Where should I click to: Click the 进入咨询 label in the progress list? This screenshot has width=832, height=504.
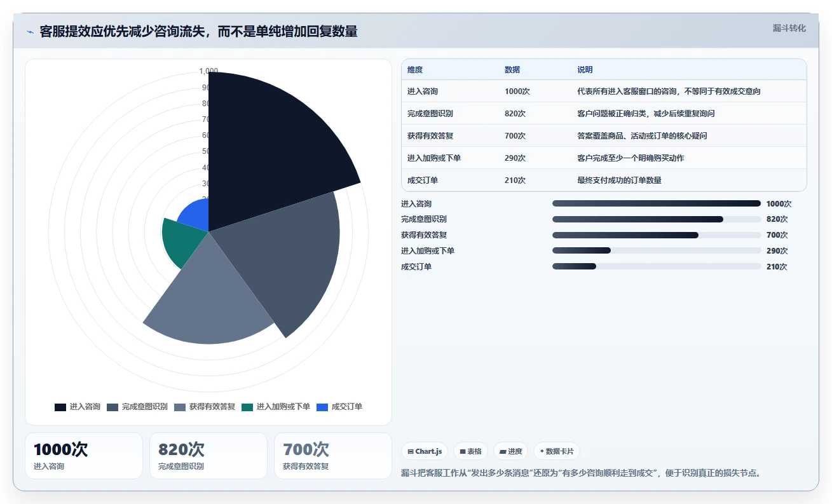coord(416,204)
